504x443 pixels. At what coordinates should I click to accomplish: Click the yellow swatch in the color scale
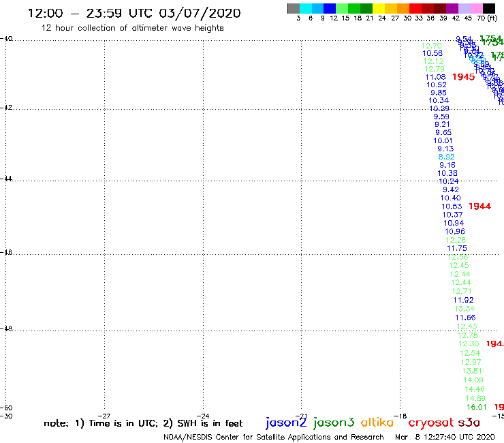pyautogui.click(x=379, y=8)
